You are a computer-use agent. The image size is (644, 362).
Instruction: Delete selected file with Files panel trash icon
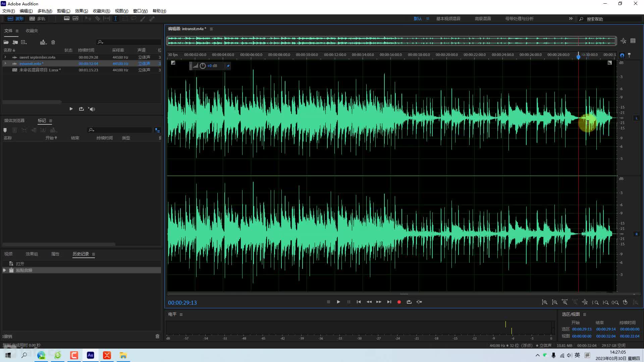(53, 42)
